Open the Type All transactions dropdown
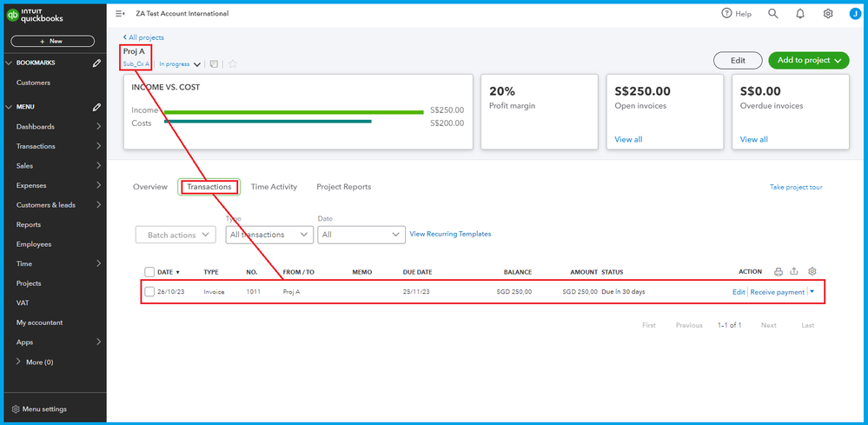Screen dimensions: 868x425 pyautogui.click(x=269, y=235)
